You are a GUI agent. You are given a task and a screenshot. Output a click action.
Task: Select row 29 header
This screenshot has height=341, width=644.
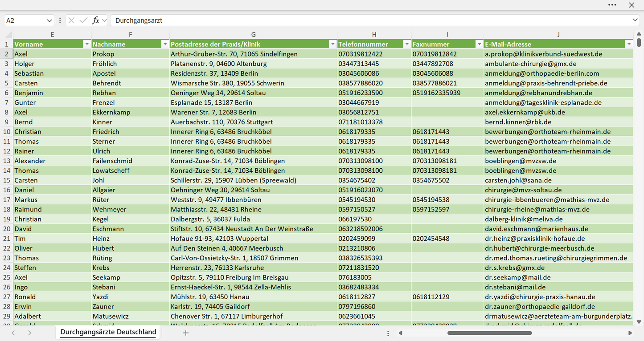click(7, 316)
